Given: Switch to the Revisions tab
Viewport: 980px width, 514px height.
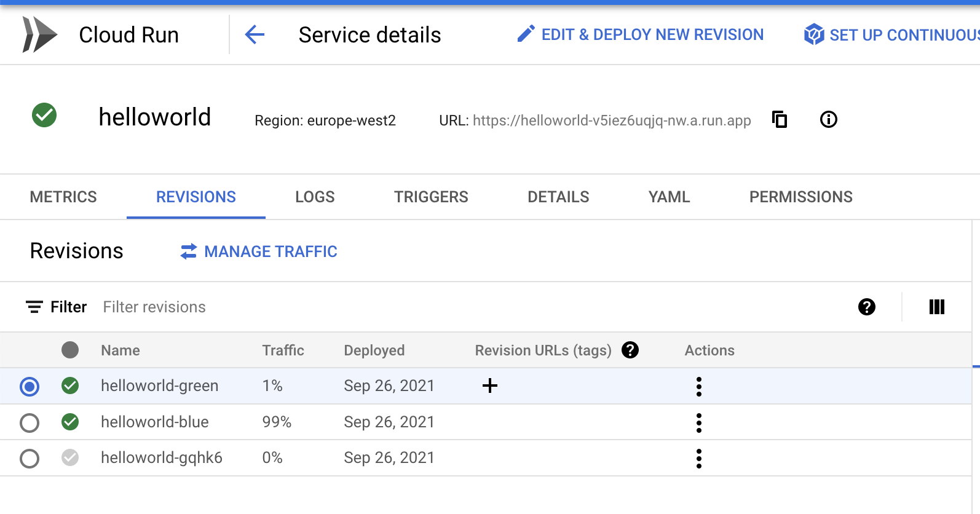Looking at the screenshot, I should pyautogui.click(x=196, y=197).
